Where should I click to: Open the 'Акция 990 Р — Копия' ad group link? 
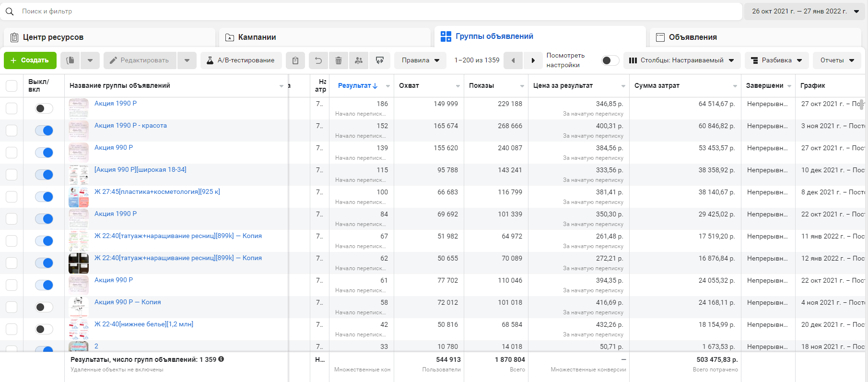coord(128,302)
